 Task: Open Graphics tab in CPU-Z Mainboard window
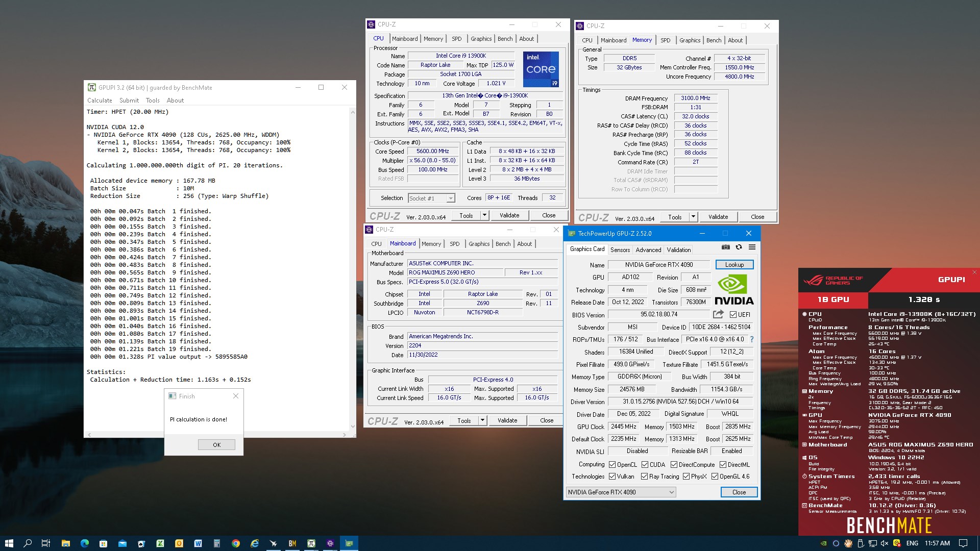(479, 244)
